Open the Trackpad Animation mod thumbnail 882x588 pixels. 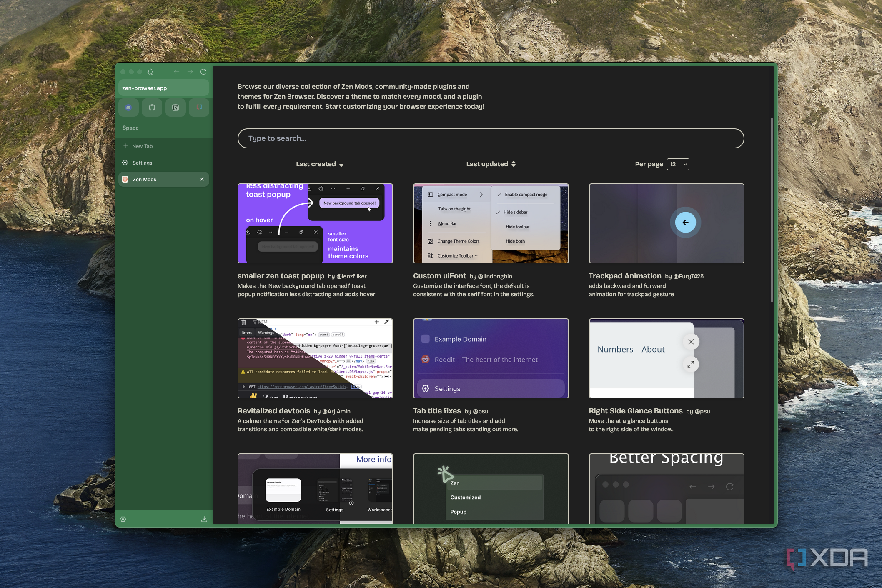pos(666,223)
